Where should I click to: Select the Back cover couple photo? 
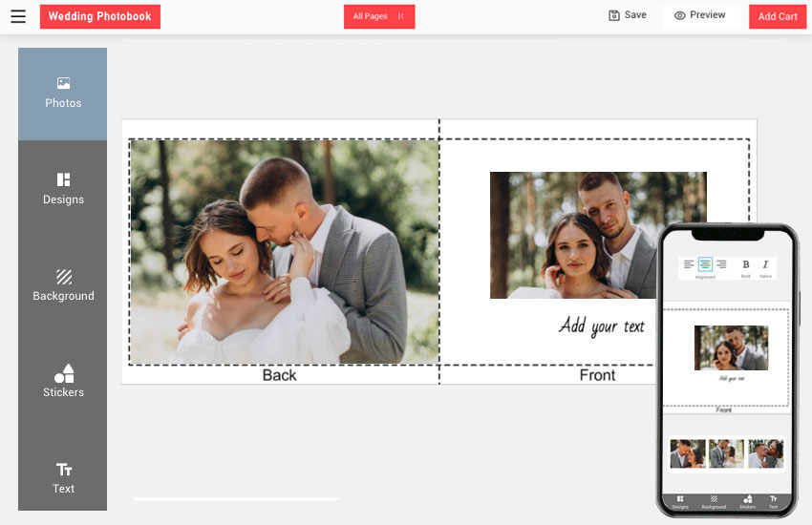point(285,252)
